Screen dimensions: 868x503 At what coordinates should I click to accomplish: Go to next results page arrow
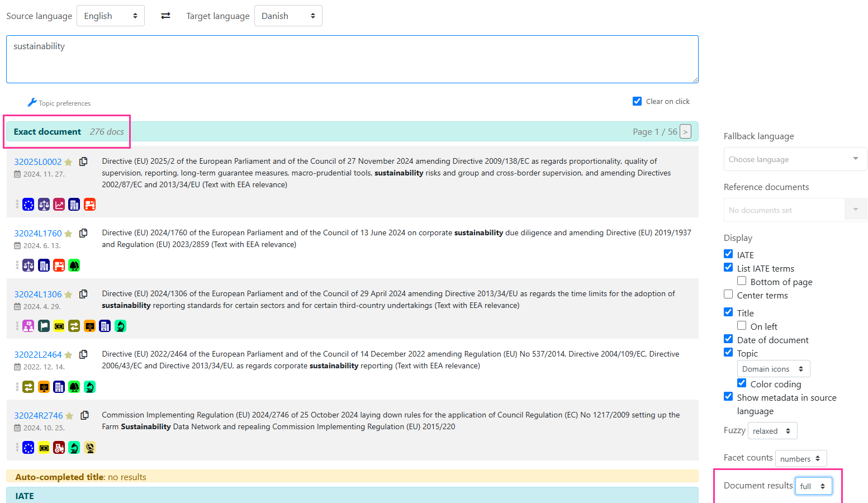pos(685,132)
